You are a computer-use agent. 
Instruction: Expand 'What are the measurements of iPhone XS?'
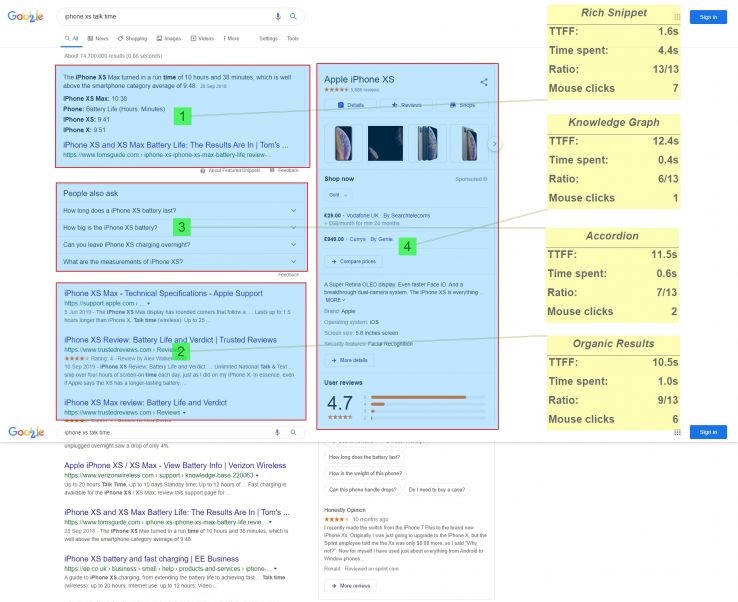click(181, 262)
